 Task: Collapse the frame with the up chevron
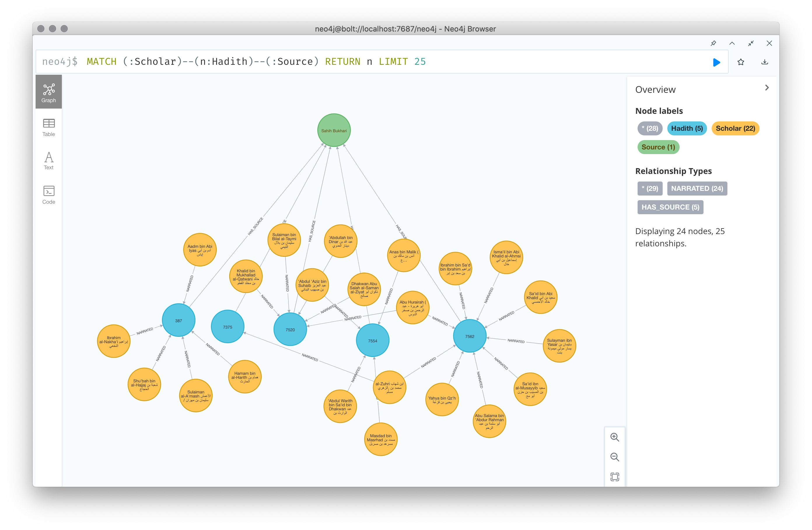coord(732,43)
